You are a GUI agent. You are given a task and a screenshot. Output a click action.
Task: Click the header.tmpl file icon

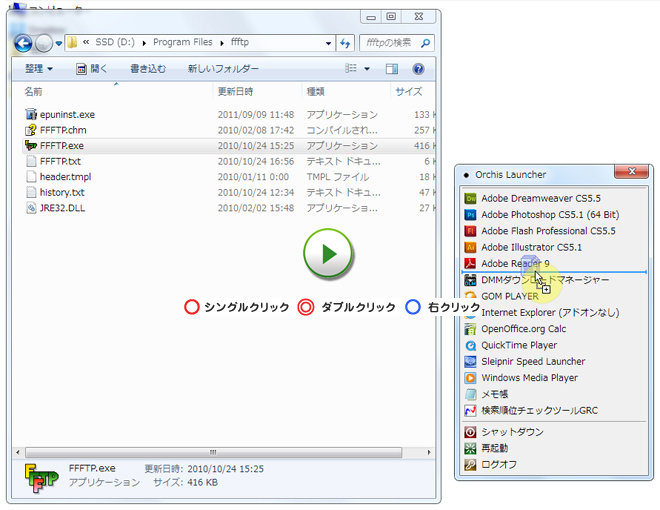[31, 177]
